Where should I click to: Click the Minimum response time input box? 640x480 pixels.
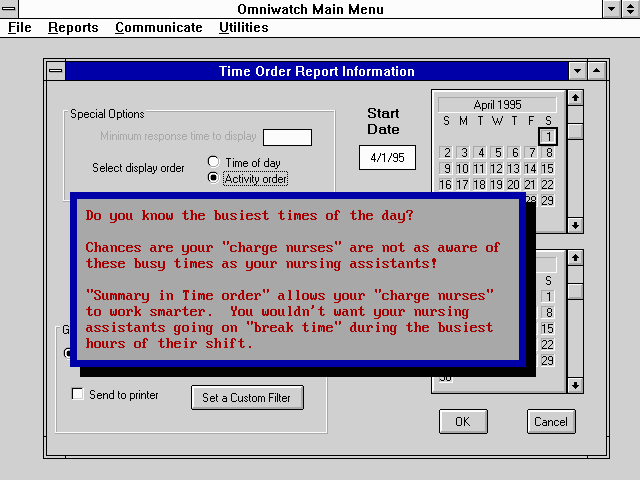click(x=287, y=137)
